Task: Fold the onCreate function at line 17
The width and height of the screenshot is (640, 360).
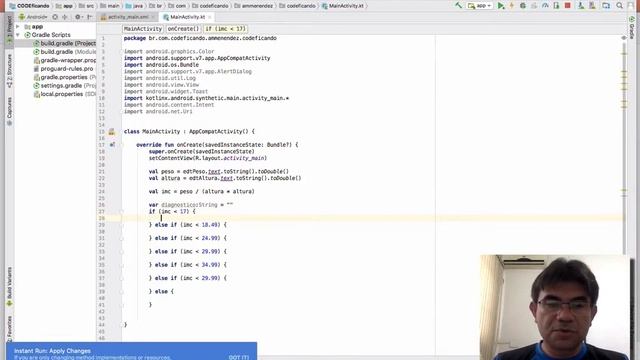Action: (x=121, y=145)
